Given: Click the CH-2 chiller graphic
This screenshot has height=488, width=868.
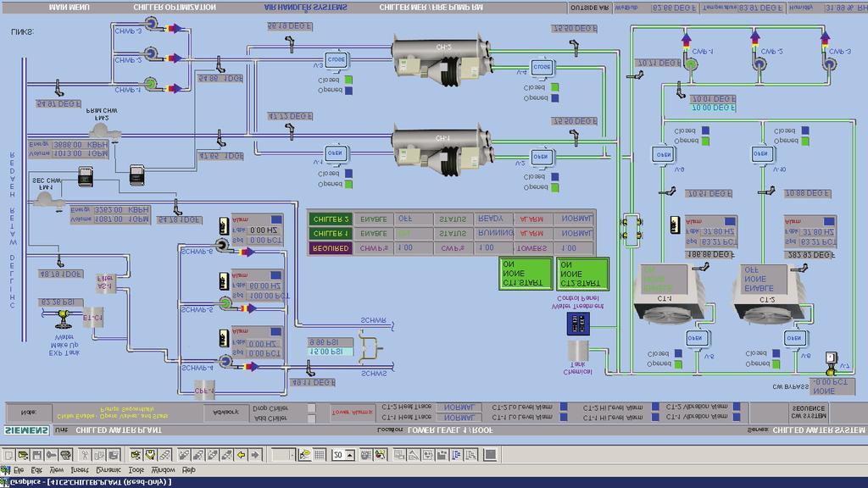Looking at the screenshot, I should coord(441,59).
